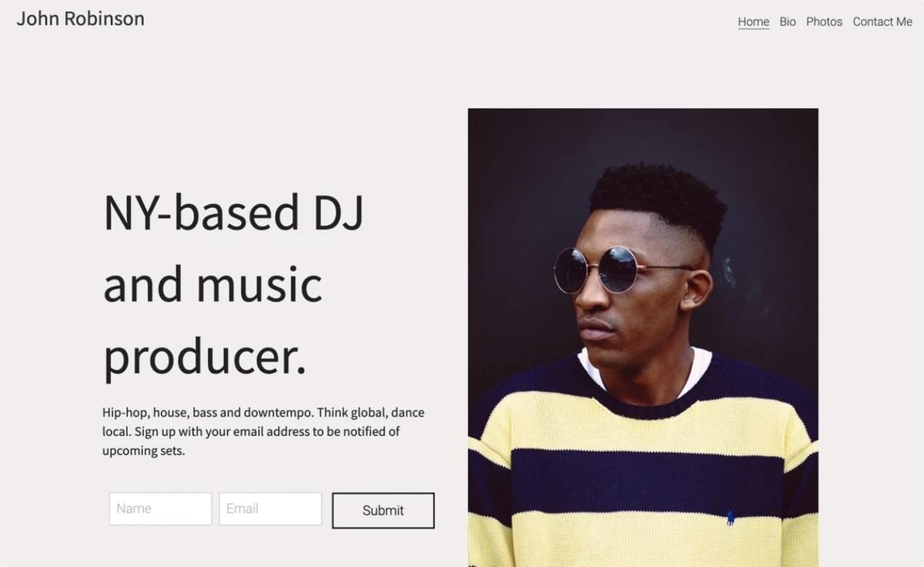Focus the Name input field
The height and width of the screenshot is (567, 924).
(x=160, y=509)
